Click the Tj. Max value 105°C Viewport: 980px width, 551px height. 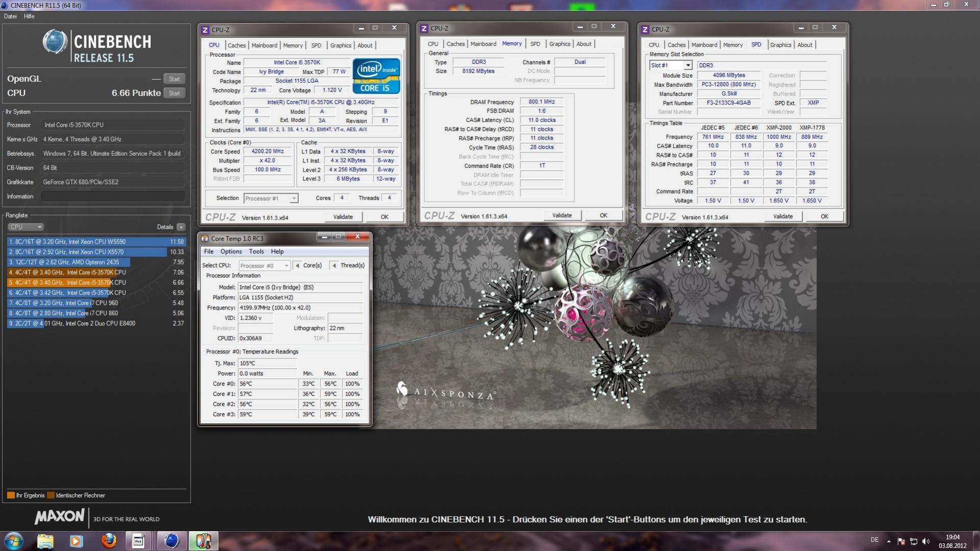pos(267,364)
